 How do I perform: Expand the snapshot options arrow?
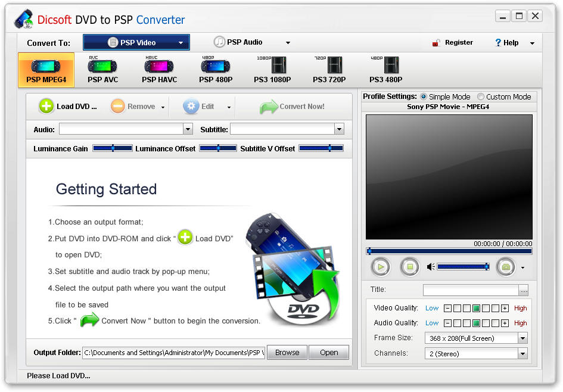[x=522, y=267]
